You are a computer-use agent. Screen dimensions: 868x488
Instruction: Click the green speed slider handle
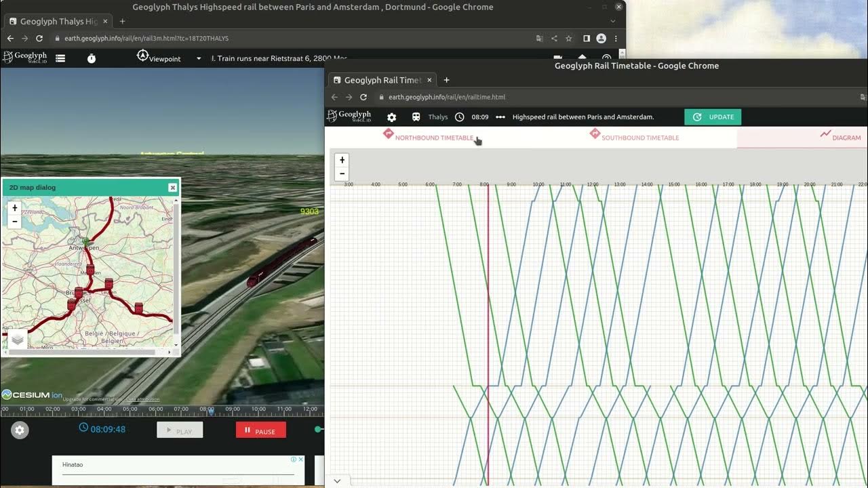[x=318, y=429]
